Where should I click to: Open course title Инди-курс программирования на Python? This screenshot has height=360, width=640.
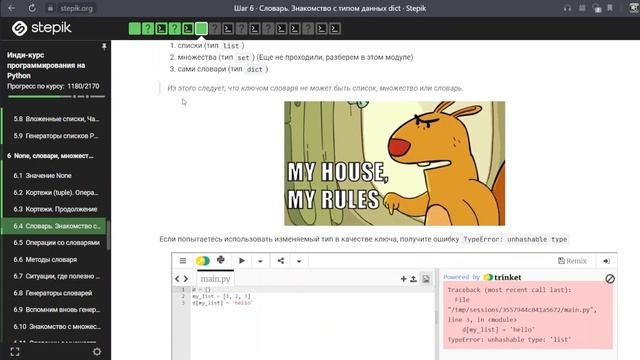pos(46,65)
